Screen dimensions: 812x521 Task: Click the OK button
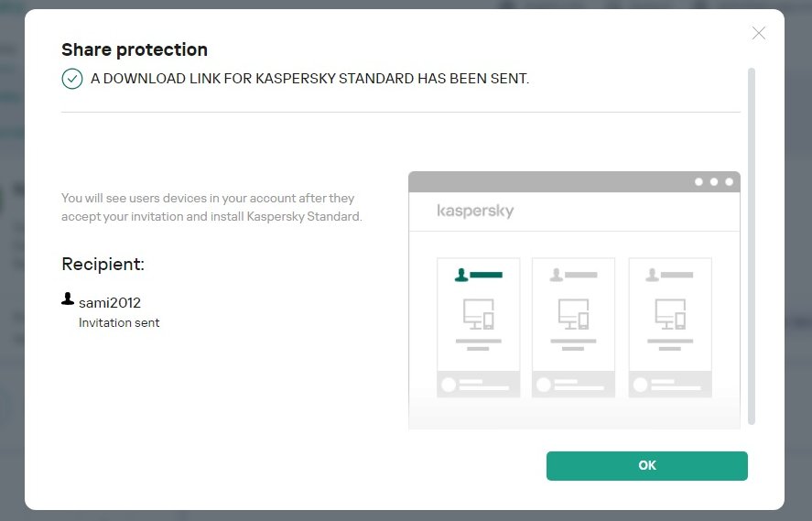click(x=646, y=465)
